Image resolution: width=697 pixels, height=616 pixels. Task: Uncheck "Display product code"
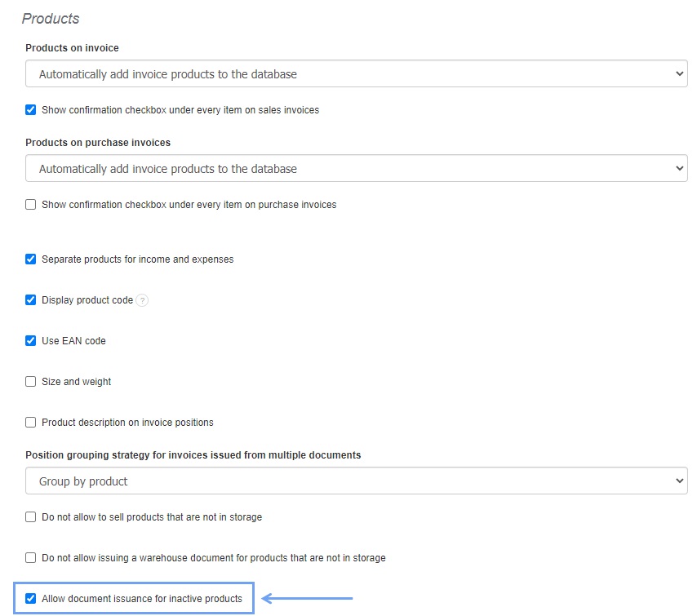tap(30, 299)
